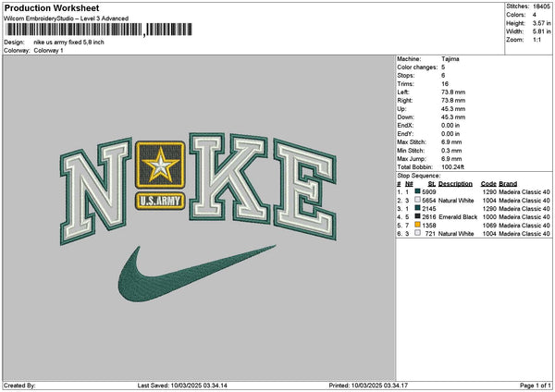Click the EndX value '0.00 in'
Image resolution: width=555 pixels, height=392 pixels.
450,126
